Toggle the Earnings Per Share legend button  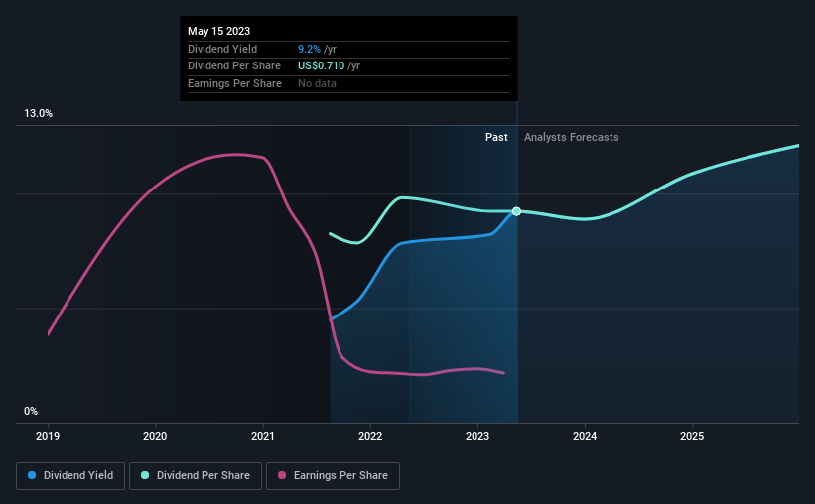333,476
